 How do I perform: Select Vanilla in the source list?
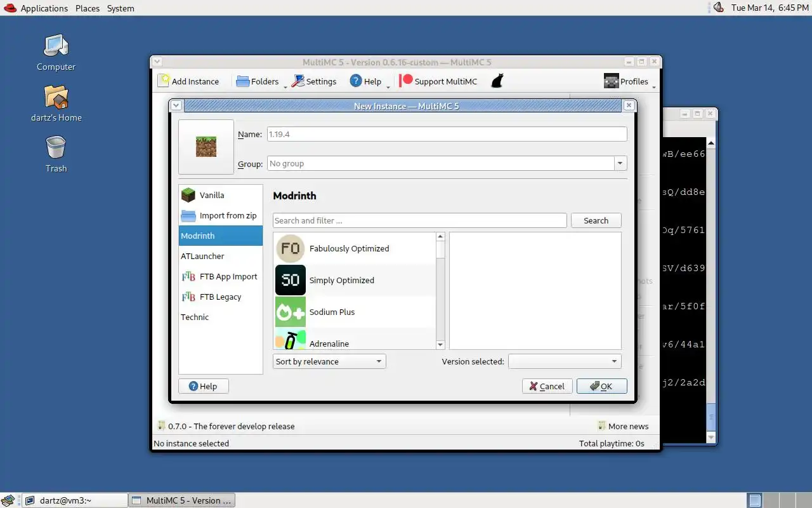pos(221,195)
